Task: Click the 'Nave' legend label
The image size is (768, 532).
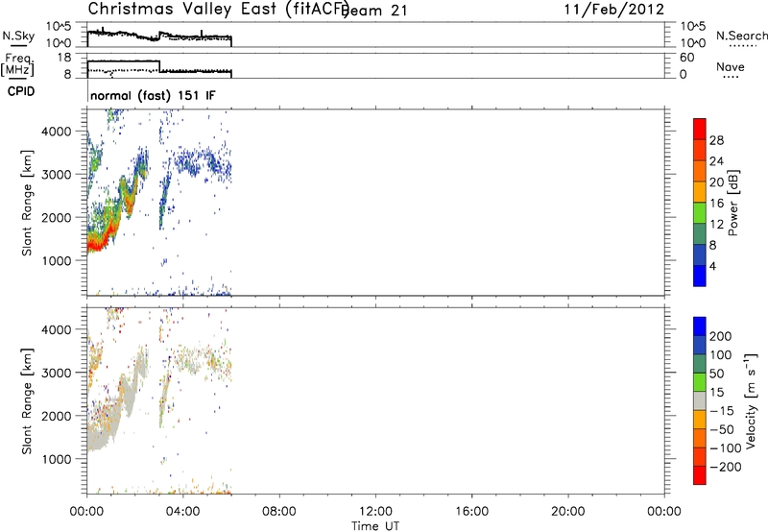Action: click(x=731, y=67)
